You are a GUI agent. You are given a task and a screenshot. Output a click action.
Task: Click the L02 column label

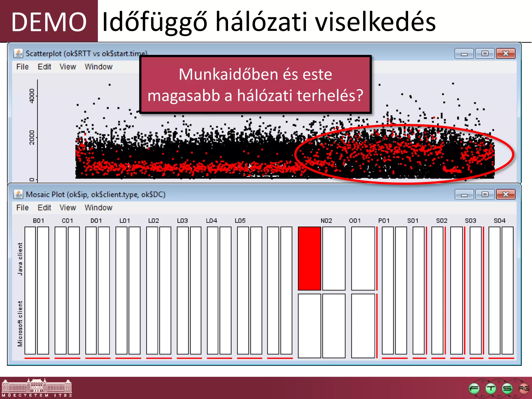pyautogui.click(x=154, y=221)
